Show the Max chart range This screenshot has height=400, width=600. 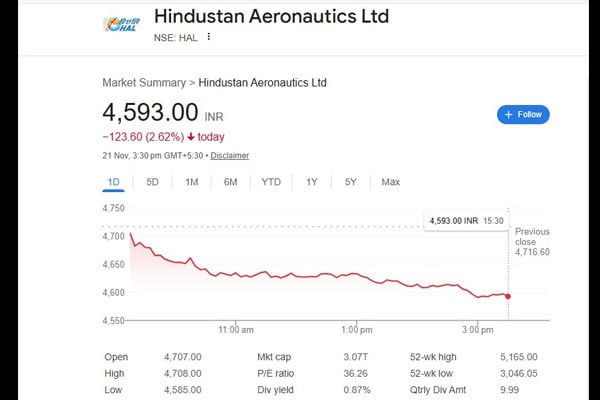point(390,182)
